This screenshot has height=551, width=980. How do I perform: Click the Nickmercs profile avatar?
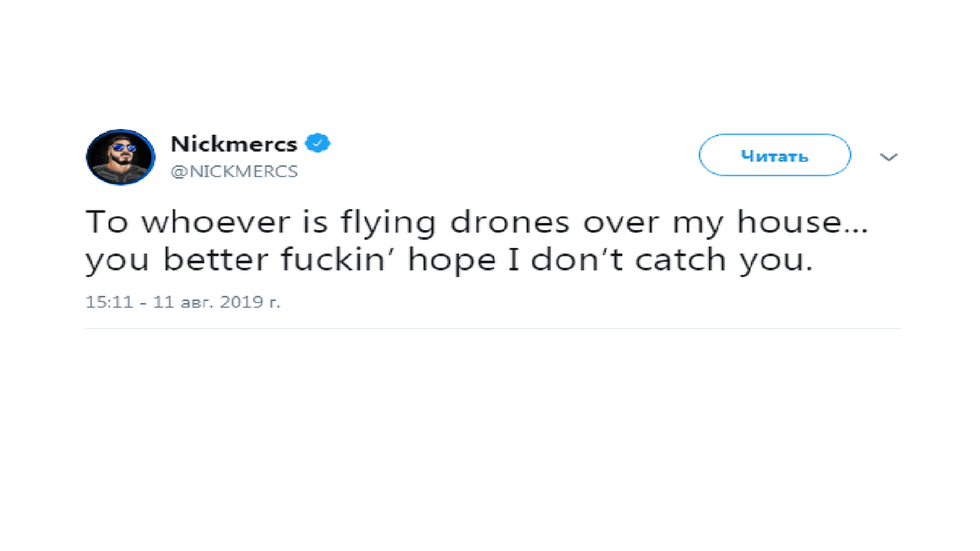(x=120, y=157)
